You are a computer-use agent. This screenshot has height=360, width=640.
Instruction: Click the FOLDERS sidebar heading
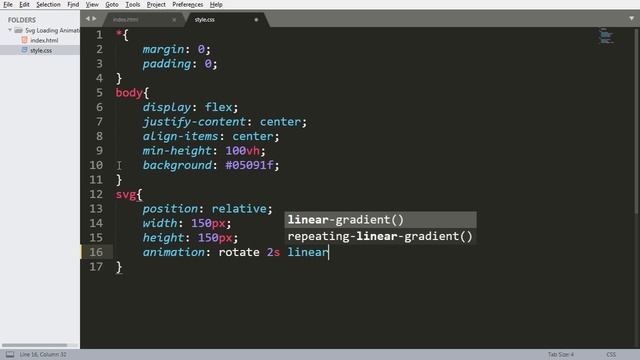(22, 20)
